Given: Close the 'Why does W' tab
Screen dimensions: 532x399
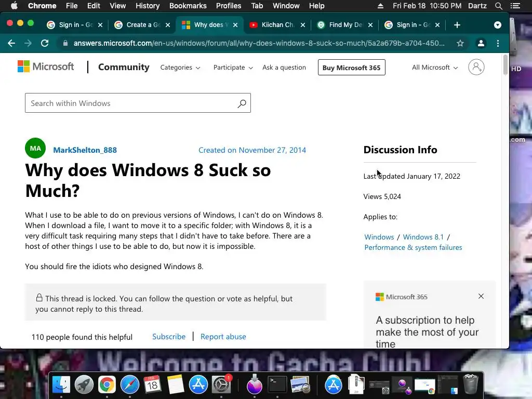Looking at the screenshot, I should click(235, 25).
